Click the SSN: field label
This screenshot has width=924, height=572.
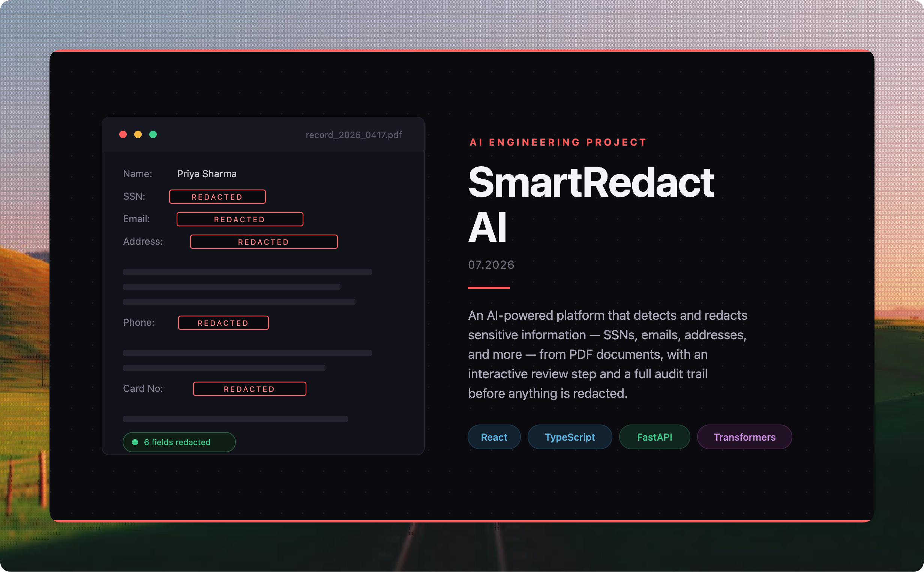[x=134, y=196]
